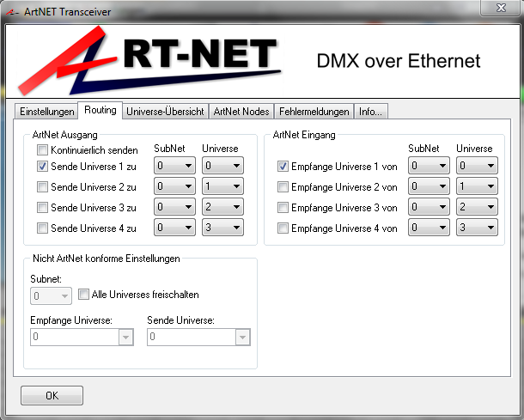
Task: Open the Universe-Übersicht tab
Action: pos(165,112)
